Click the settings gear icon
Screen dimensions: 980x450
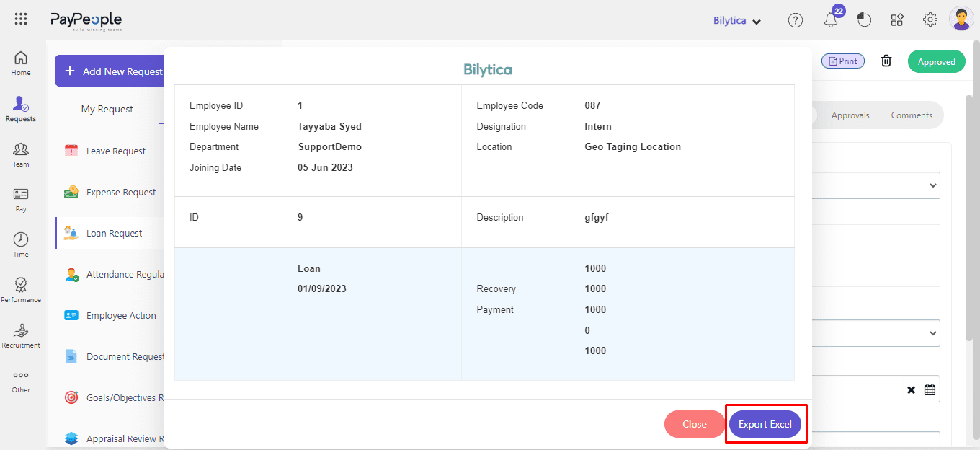(x=930, y=20)
